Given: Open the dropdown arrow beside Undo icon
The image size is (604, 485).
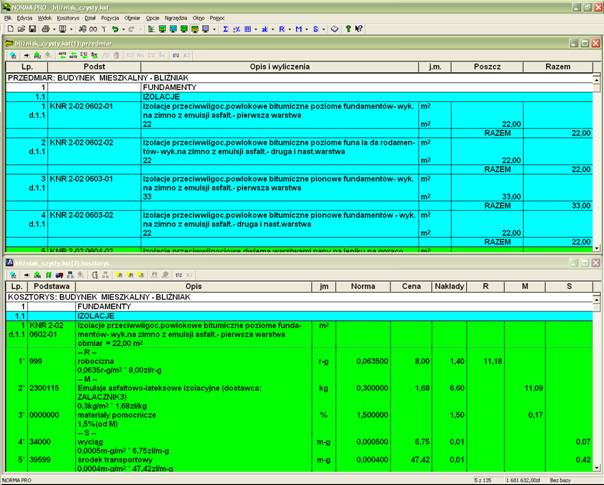Looking at the screenshot, I should click(x=124, y=29).
